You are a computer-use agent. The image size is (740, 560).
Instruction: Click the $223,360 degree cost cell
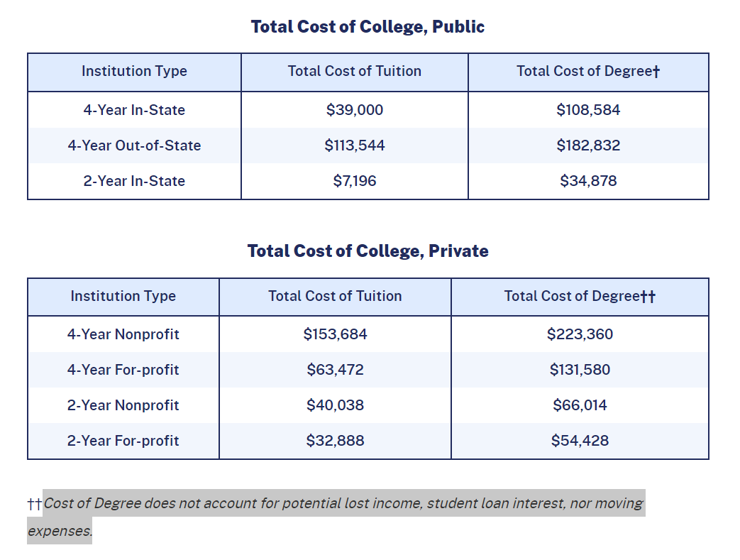(580, 334)
